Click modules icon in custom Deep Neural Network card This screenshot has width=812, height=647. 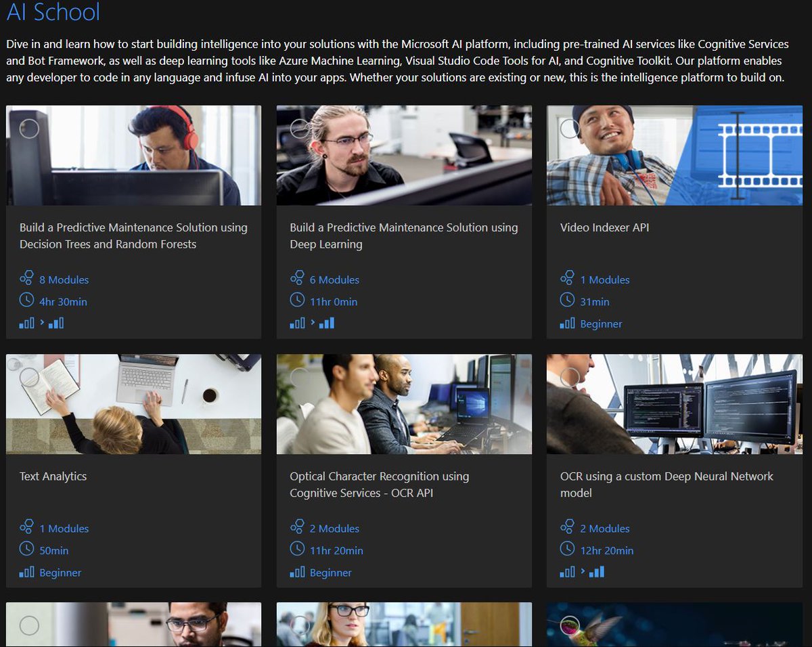click(567, 527)
